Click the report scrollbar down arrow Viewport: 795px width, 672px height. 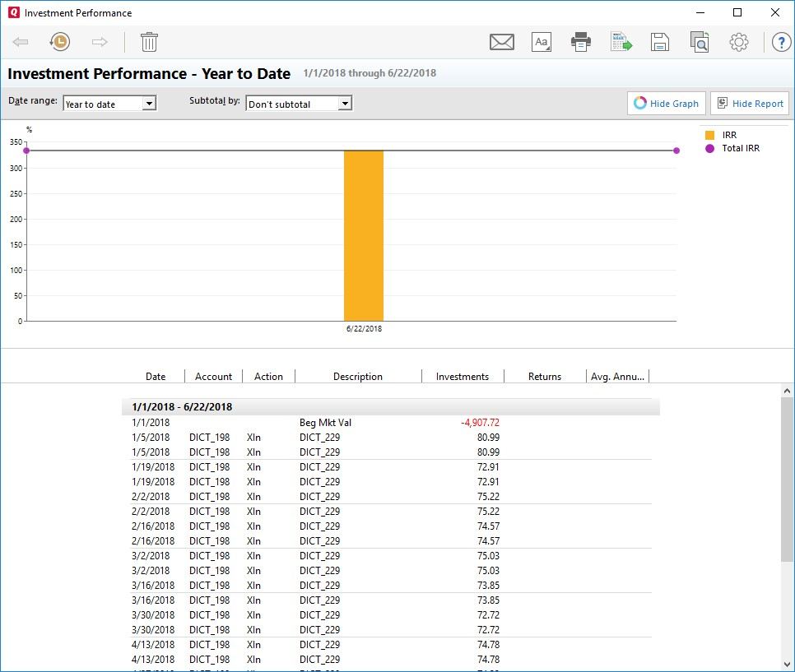tap(787, 664)
